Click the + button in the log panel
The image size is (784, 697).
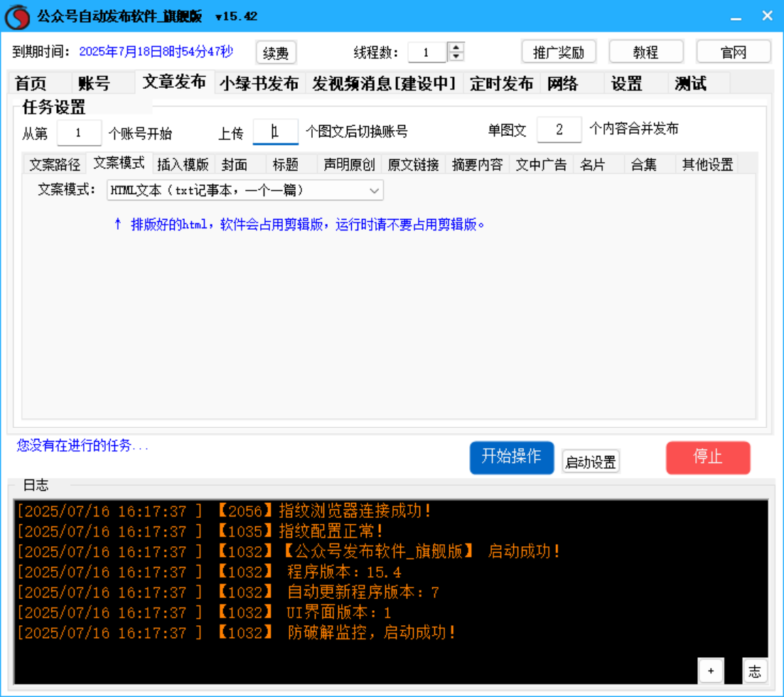click(711, 671)
